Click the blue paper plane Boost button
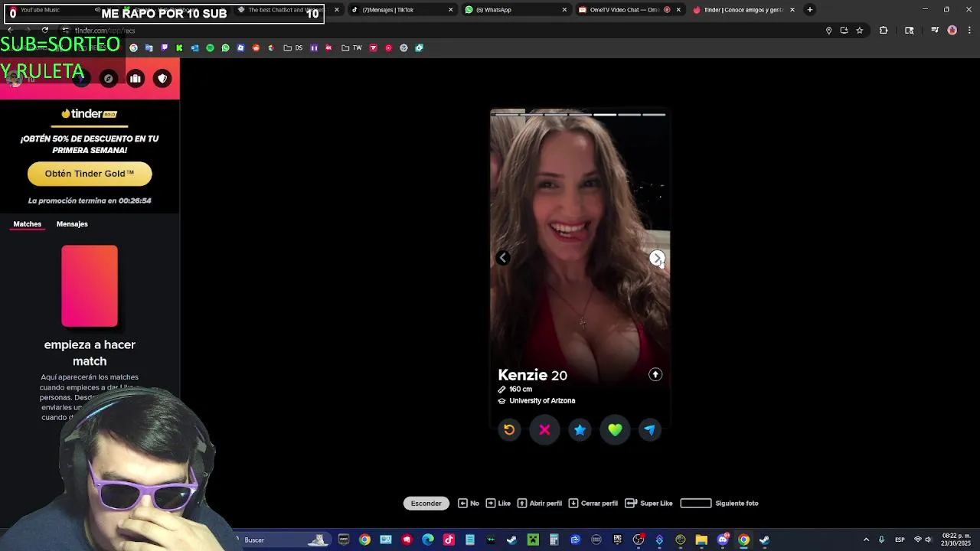 coord(649,430)
